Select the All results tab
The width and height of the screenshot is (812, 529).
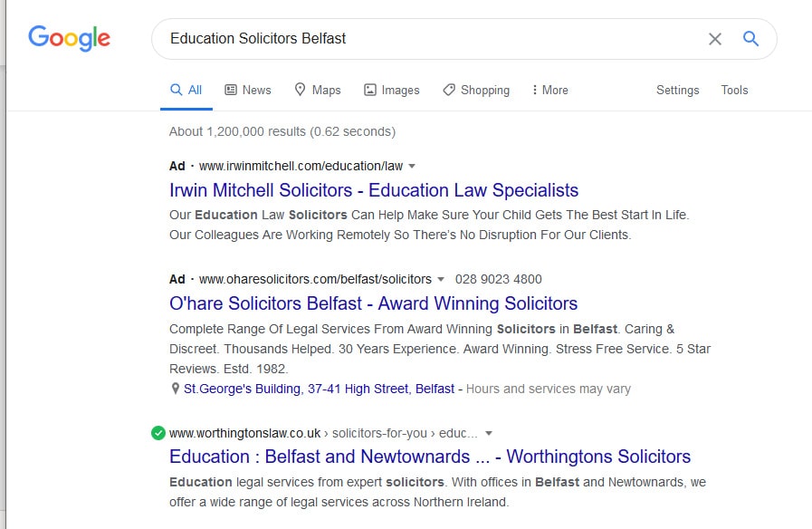point(186,91)
